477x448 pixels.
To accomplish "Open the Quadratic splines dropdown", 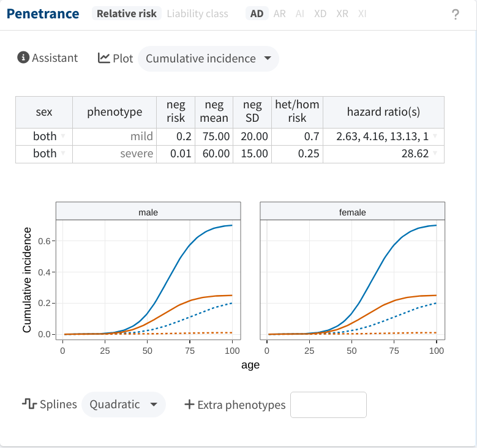I will [x=123, y=405].
